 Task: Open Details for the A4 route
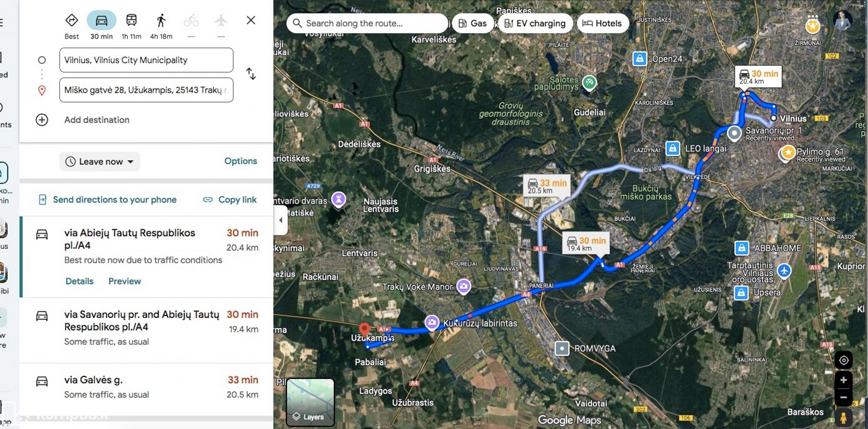tap(79, 281)
